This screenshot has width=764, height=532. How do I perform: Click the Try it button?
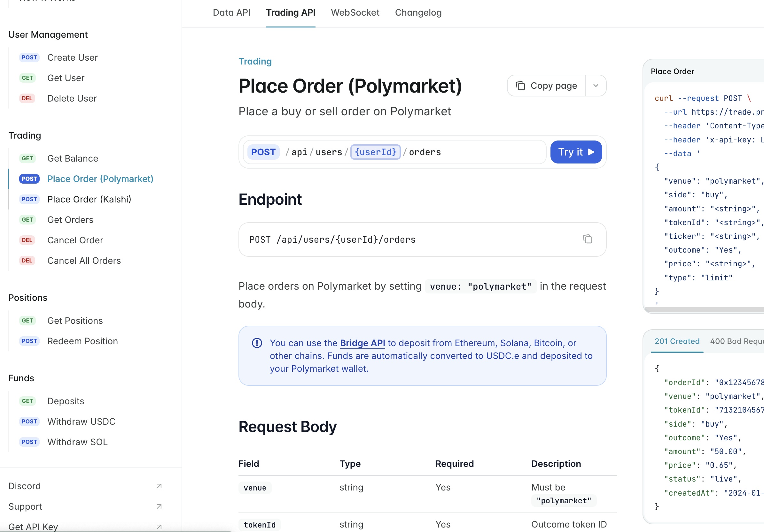point(576,152)
